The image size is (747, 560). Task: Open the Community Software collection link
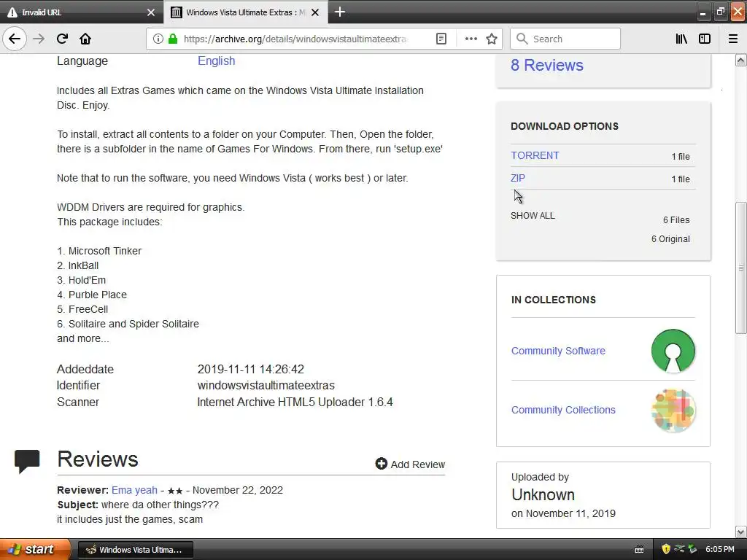558,351
